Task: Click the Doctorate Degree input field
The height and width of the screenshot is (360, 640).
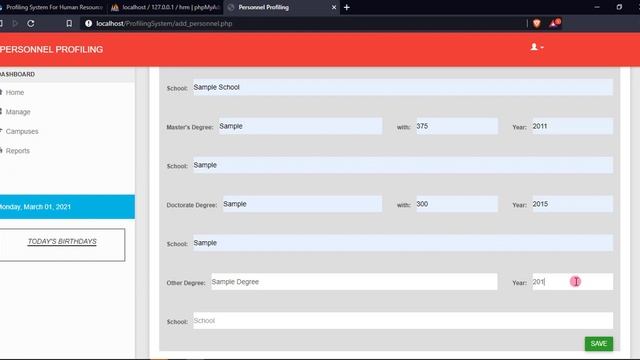Action: point(302,204)
